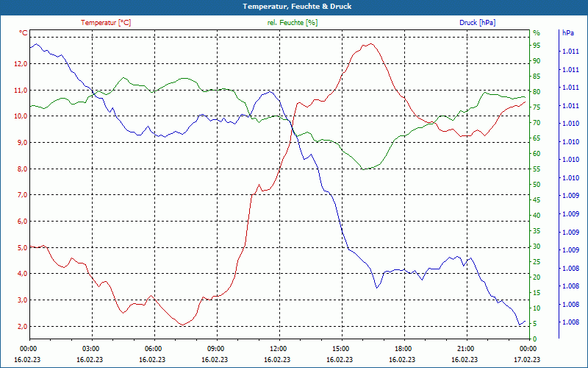Click the 21:00 time axis label

click(x=465, y=349)
